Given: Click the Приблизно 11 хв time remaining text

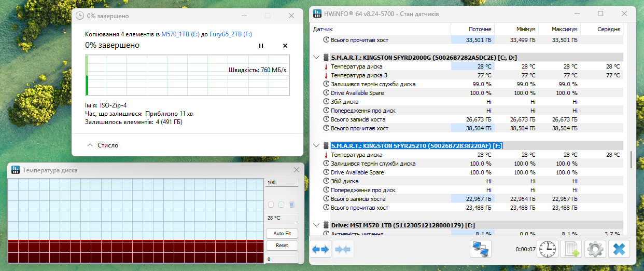Looking at the screenshot, I should pyautogui.click(x=169, y=113).
